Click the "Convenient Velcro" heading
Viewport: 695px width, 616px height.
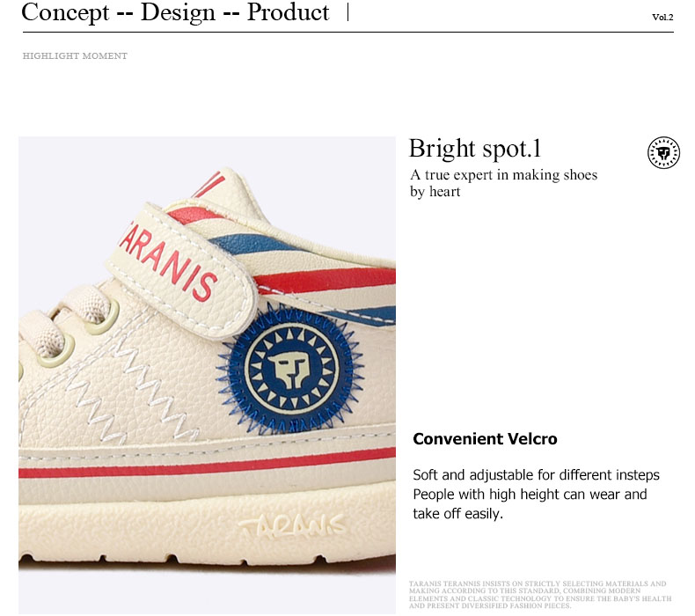tap(485, 439)
